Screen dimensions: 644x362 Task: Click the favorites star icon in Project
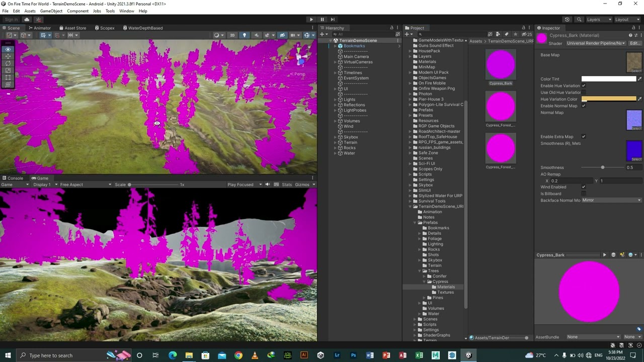(x=515, y=34)
